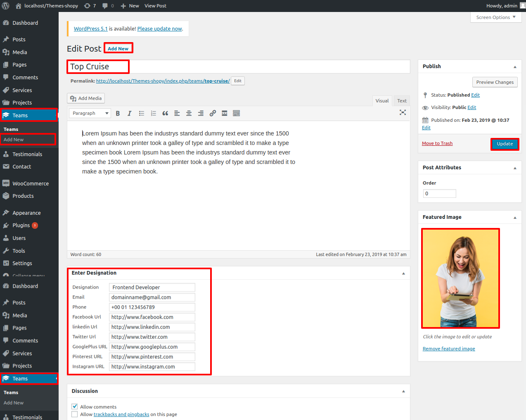The height and width of the screenshot is (420, 526).
Task: Open WooCommerce in the sidebar menu
Action: (x=30, y=183)
